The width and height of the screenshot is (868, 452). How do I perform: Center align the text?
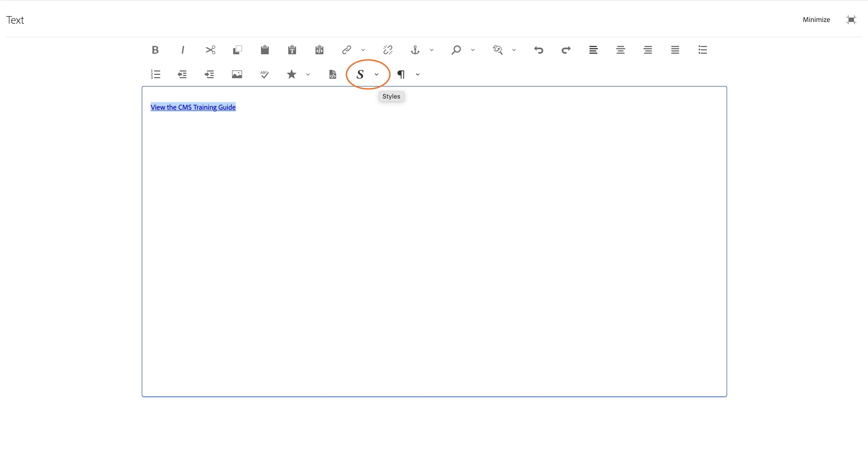620,50
